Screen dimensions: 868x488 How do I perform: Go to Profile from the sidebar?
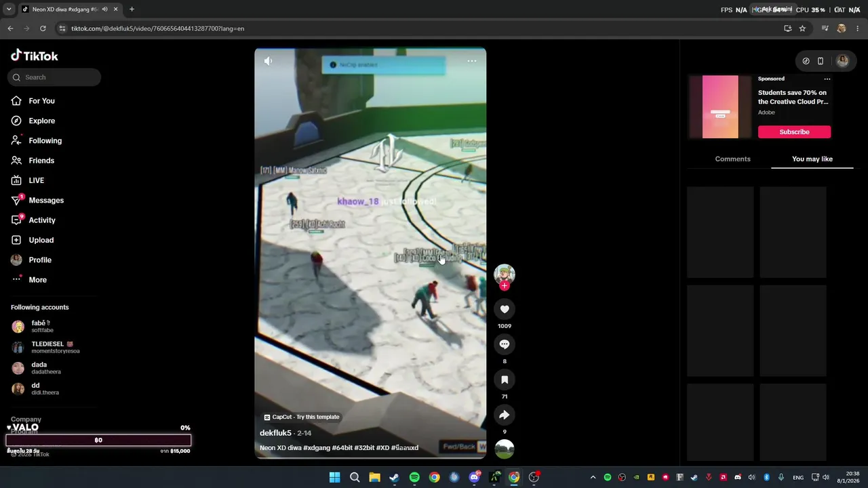coord(40,260)
